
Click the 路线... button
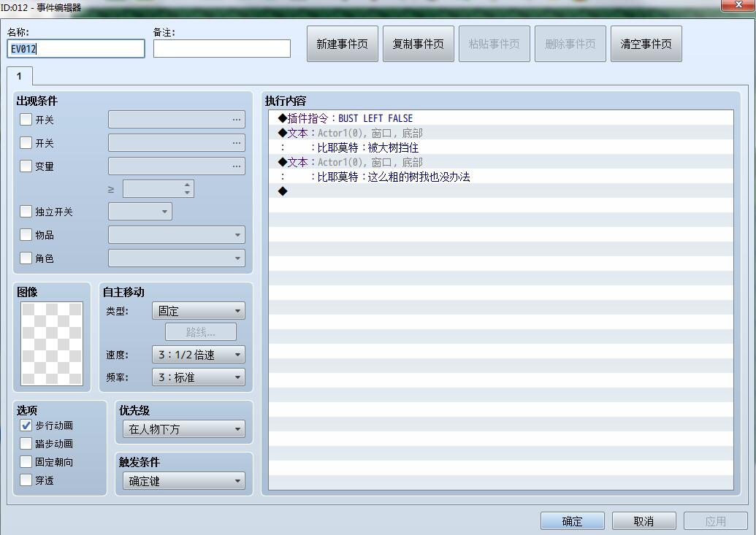click(x=201, y=332)
